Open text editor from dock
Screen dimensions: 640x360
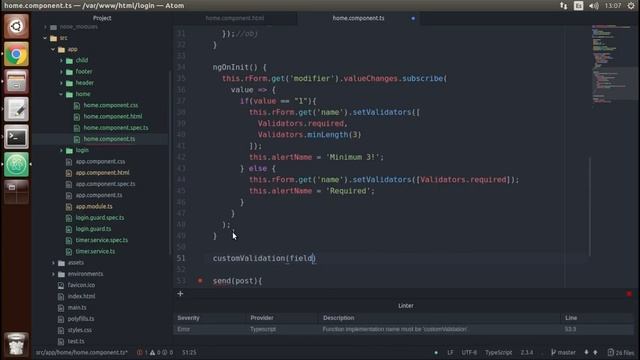pos(16,109)
